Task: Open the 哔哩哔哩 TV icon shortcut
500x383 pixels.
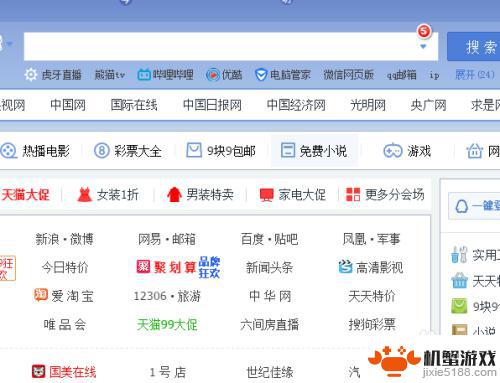Action: tap(144, 75)
